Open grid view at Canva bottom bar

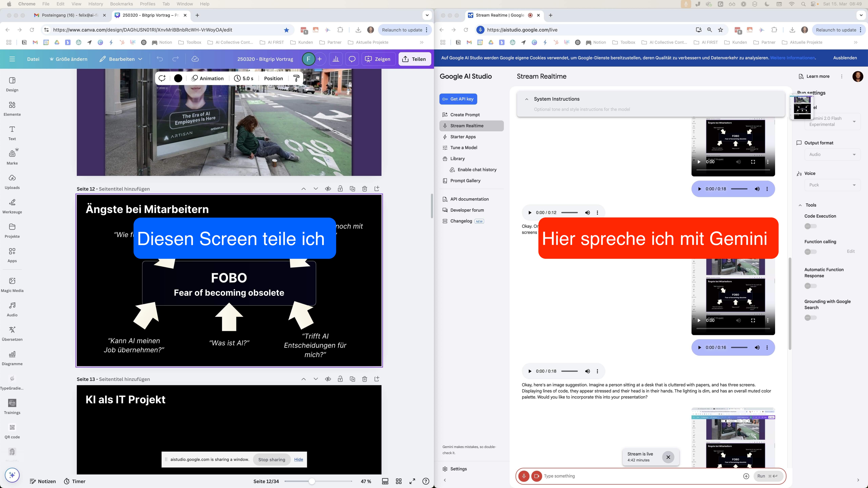399,481
